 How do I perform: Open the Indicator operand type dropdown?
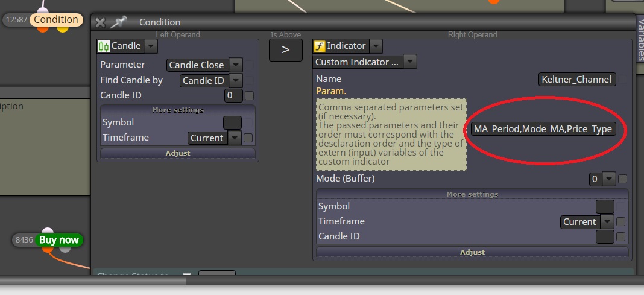(376, 46)
